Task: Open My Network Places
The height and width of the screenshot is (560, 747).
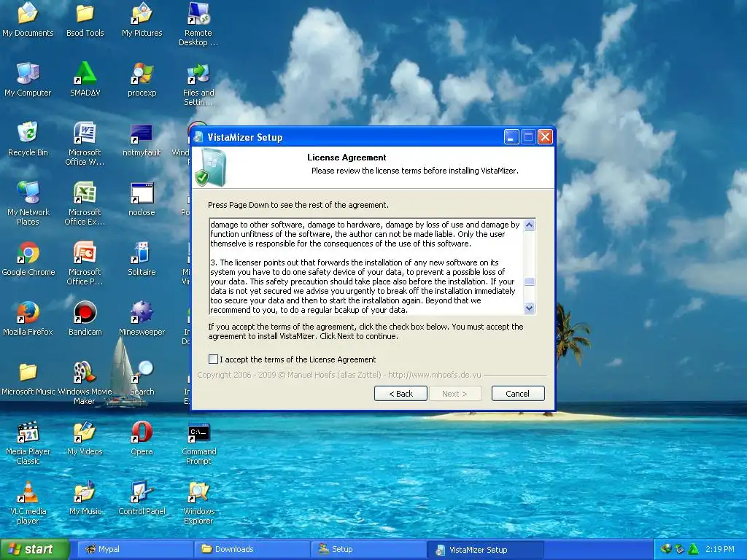Action: 28,204
